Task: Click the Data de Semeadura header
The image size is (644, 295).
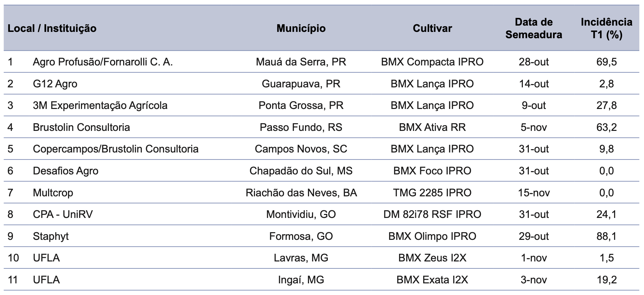Action: click(x=534, y=28)
